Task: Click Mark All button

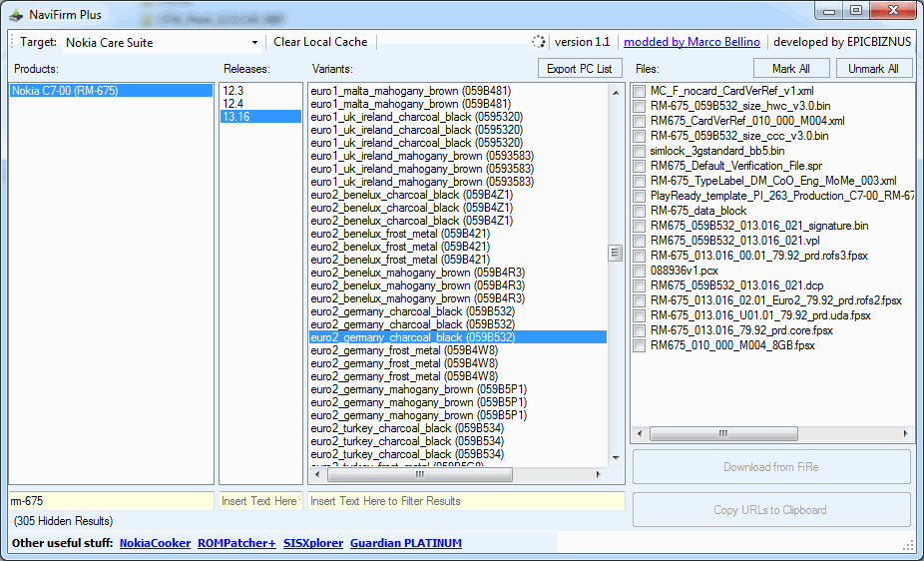Action: click(x=791, y=68)
